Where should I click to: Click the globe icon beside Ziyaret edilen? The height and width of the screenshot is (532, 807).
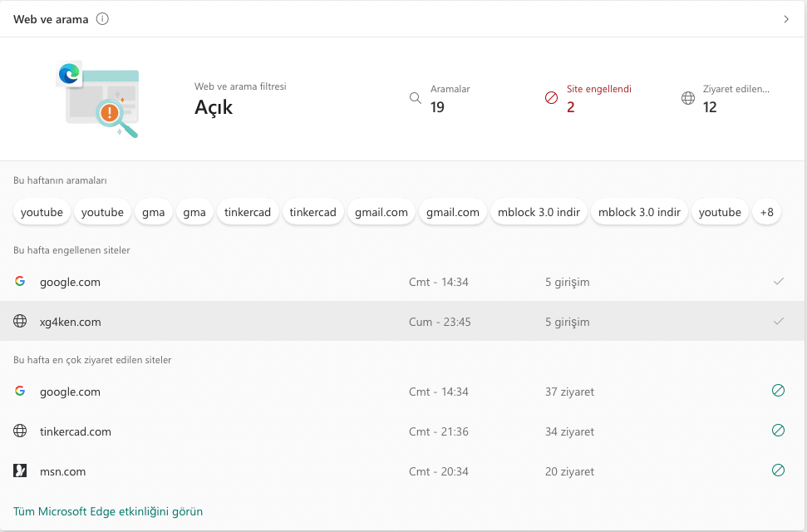point(688,98)
